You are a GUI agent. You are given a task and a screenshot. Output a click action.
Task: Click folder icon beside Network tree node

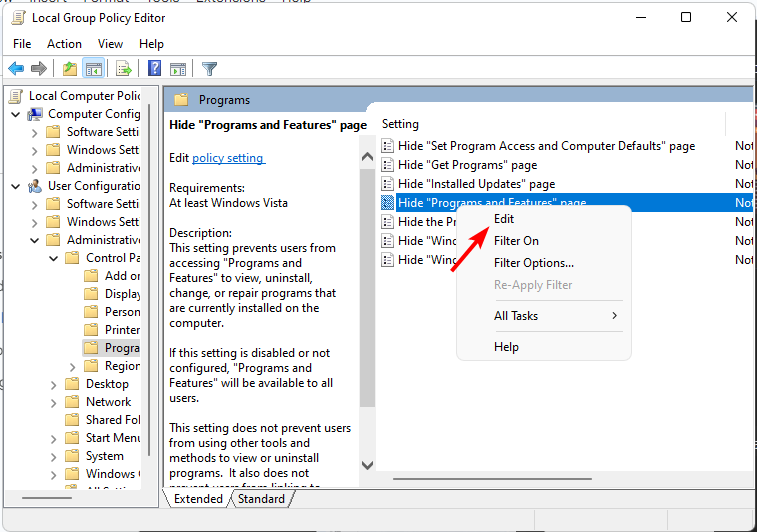(x=72, y=402)
